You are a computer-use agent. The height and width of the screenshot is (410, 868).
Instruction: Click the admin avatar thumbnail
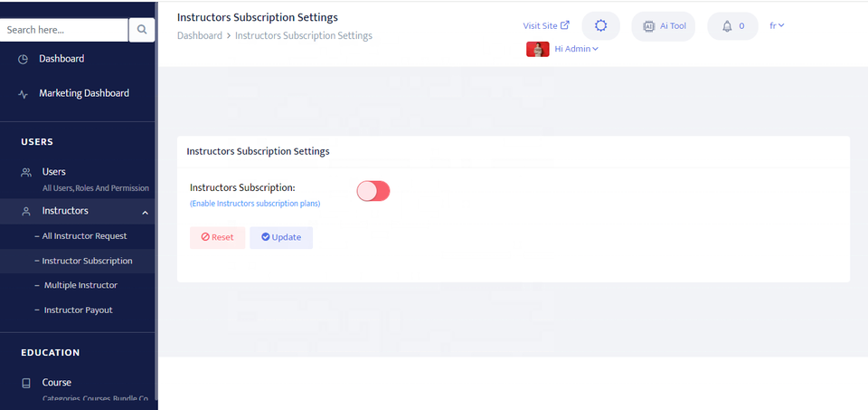tap(537, 49)
